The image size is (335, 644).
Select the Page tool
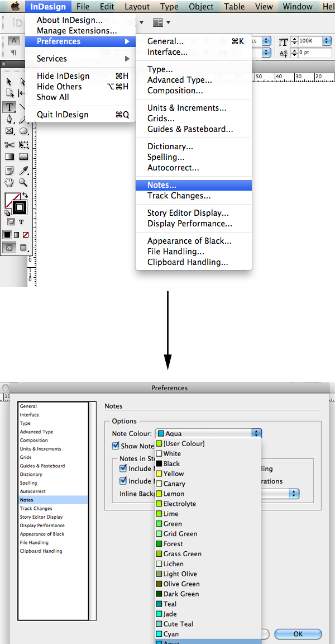click(9, 93)
